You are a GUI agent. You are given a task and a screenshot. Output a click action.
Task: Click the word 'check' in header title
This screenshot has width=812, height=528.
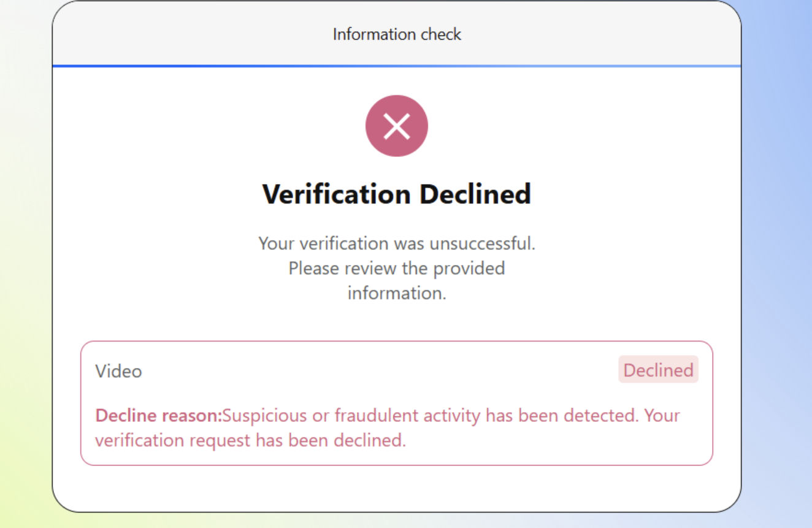(x=441, y=34)
